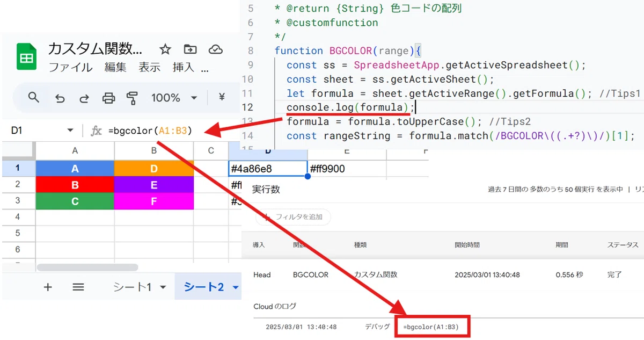Apply yen currency format
Viewport: 644px width, 340px height.
point(222,97)
